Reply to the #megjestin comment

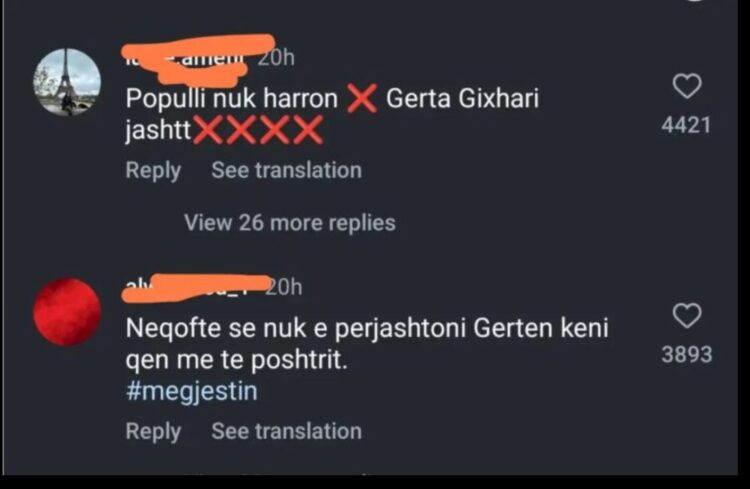pyautogui.click(x=153, y=432)
